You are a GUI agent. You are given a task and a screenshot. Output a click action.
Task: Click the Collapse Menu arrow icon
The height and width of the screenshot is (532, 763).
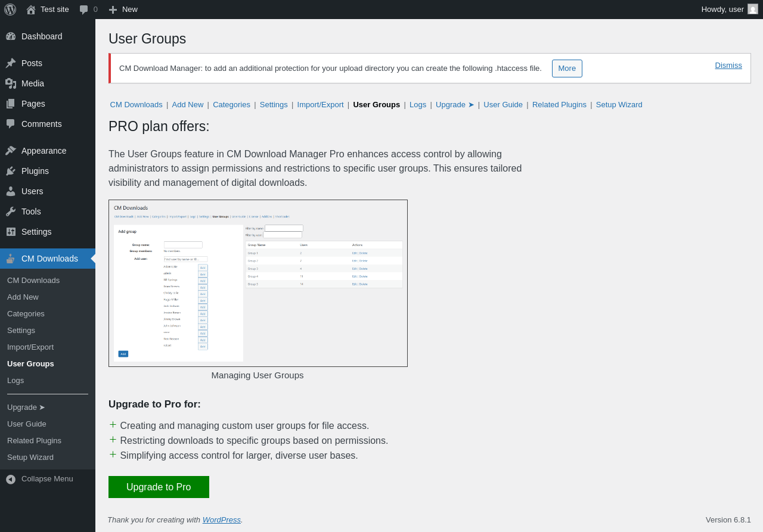pyautogui.click(x=11, y=479)
